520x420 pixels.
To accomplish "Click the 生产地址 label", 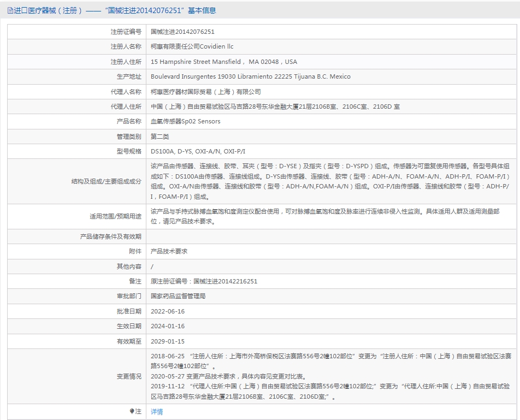I will (129, 76).
